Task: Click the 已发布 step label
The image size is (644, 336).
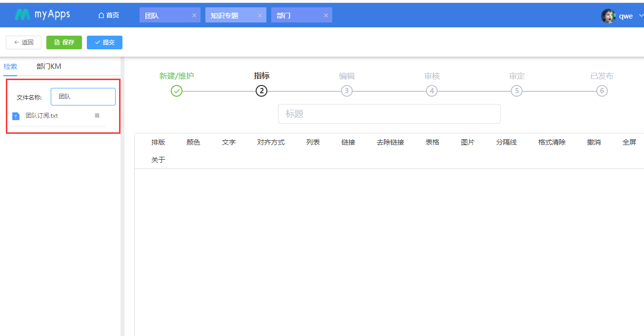Action: click(602, 76)
